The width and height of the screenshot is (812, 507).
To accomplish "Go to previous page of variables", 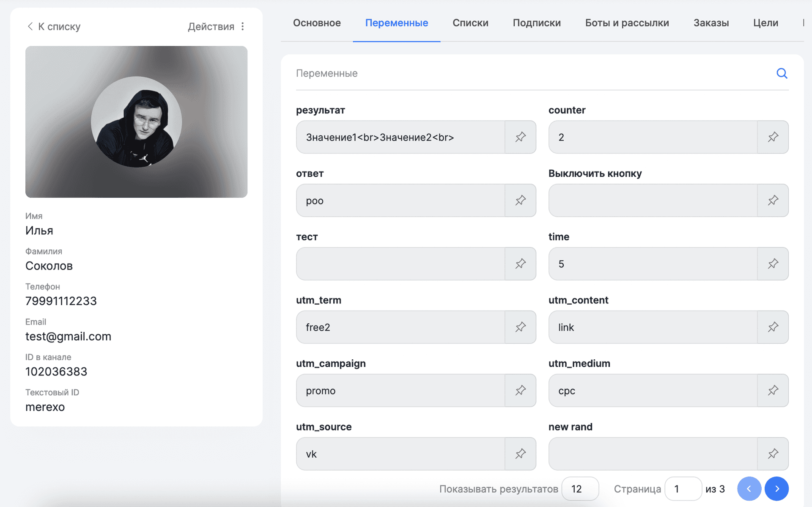I will (x=749, y=489).
